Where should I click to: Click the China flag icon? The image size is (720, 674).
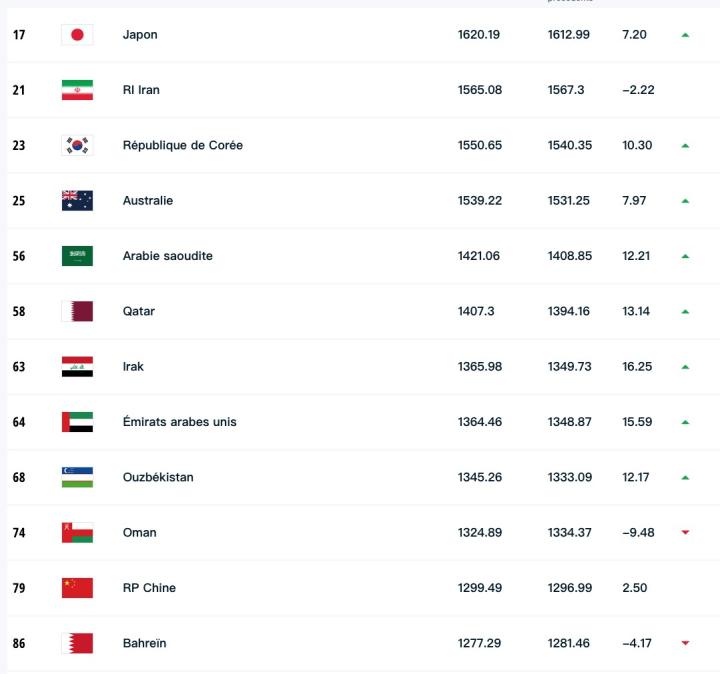click(x=77, y=588)
